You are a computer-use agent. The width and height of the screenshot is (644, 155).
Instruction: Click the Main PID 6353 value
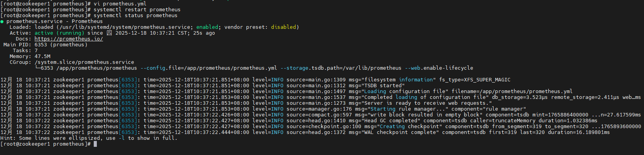[40, 45]
